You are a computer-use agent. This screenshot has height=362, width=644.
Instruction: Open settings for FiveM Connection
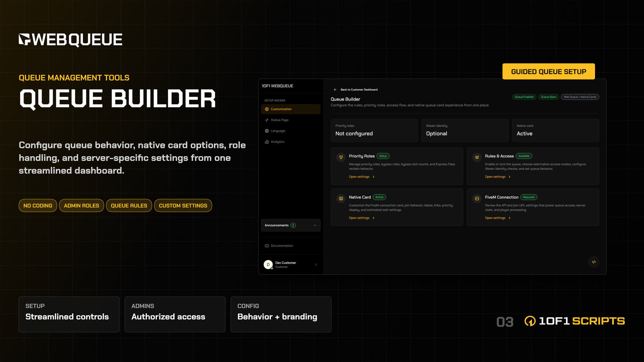coord(498,218)
